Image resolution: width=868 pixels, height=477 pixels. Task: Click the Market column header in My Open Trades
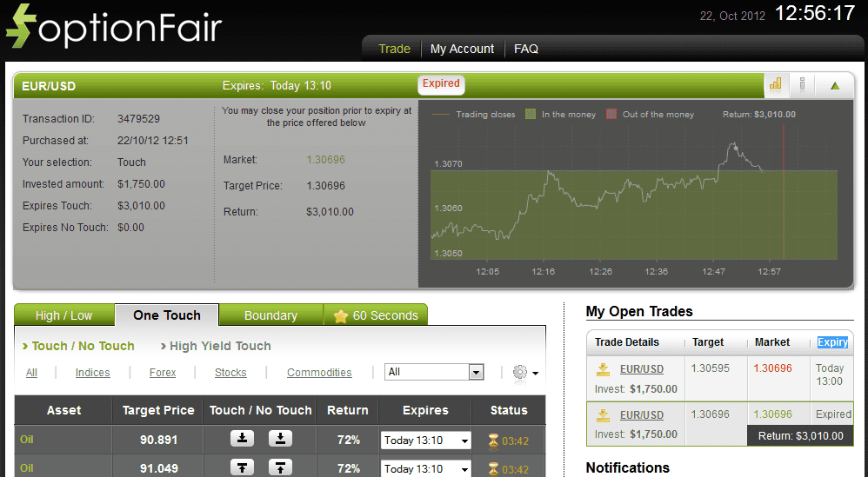pyautogui.click(x=772, y=342)
